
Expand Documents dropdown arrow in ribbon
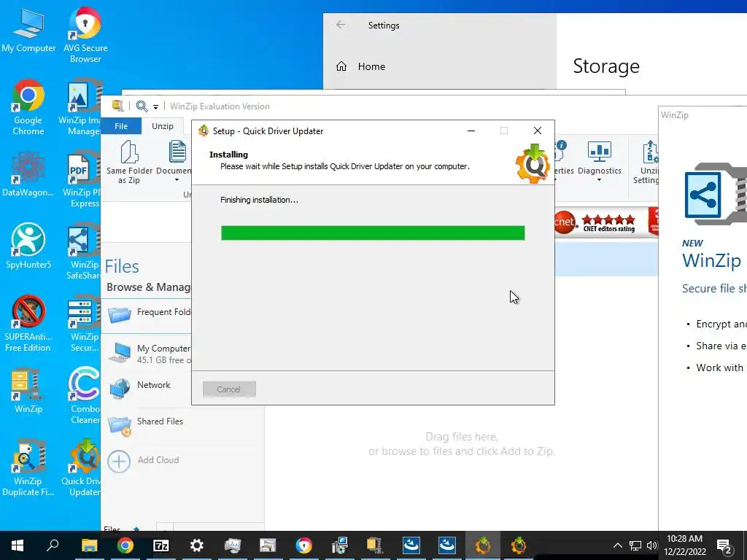click(177, 180)
